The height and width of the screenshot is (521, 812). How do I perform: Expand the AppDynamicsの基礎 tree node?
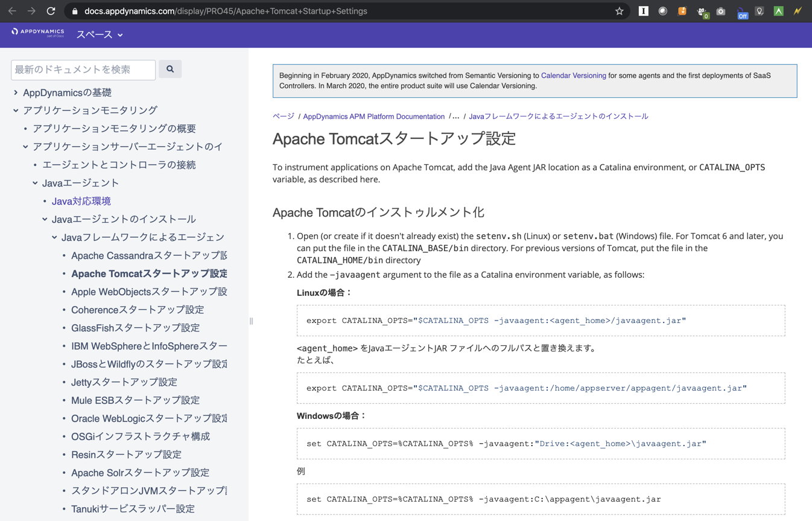pos(16,92)
